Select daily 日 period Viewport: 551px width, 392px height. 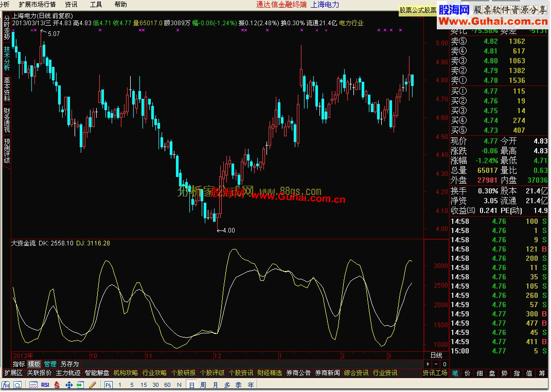pos(191,385)
